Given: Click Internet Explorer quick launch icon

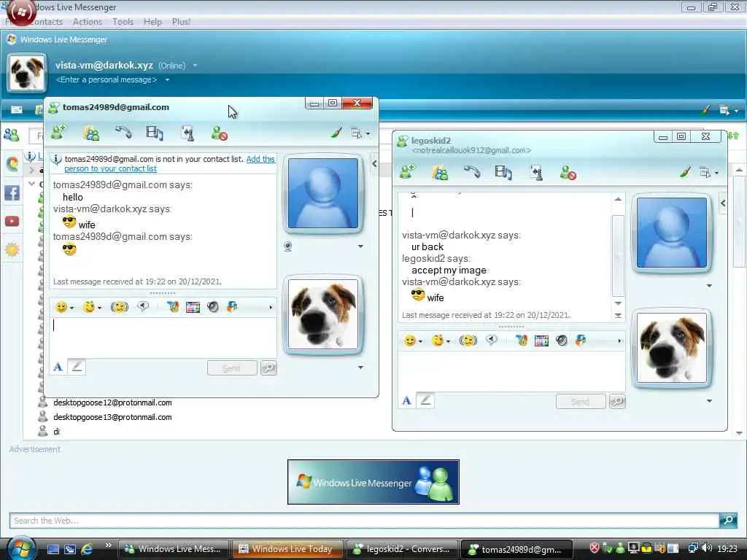Looking at the screenshot, I should [x=88, y=549].
